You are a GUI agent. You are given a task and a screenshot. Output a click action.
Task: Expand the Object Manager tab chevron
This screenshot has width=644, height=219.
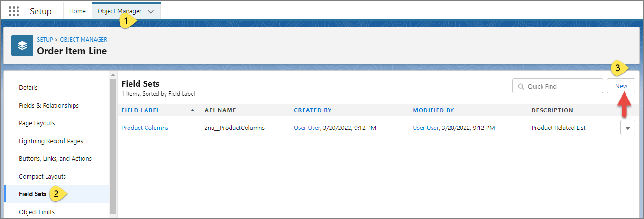tap(151, 12)
